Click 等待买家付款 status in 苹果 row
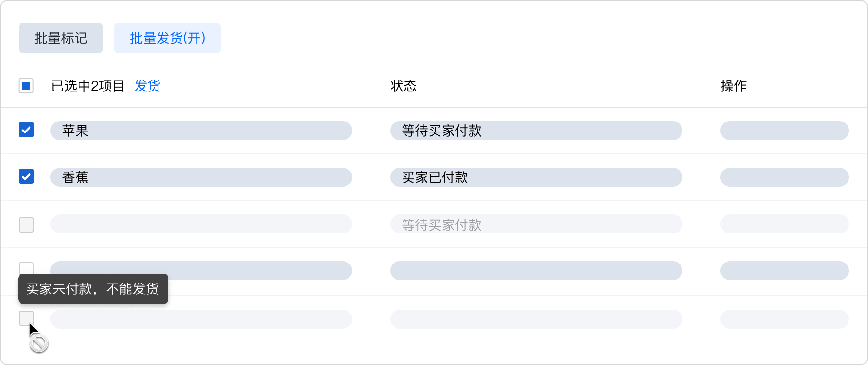 (x=442, y=131)
